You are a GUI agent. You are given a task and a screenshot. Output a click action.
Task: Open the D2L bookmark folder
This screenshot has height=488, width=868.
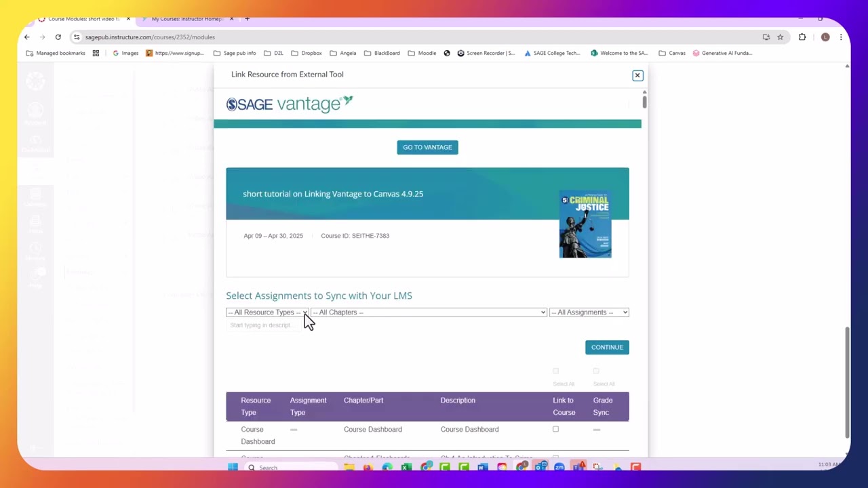click(273, 53)
